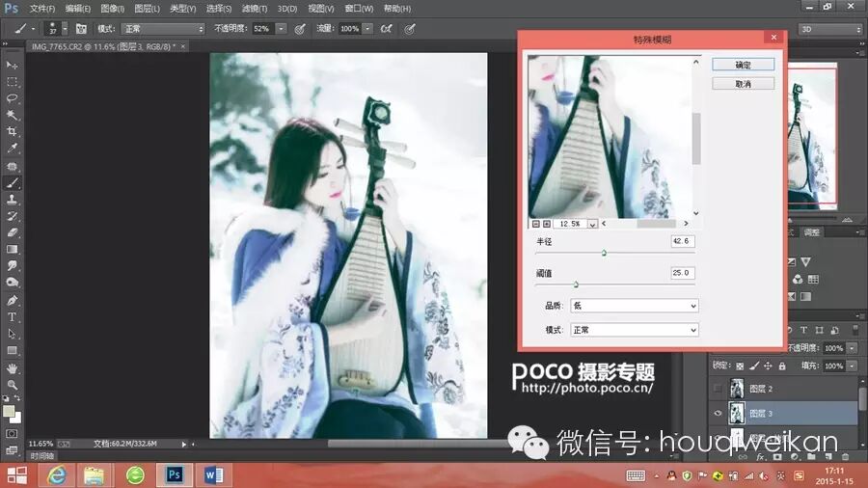Select the Rectangular Marquee tool

click(12, 81)
